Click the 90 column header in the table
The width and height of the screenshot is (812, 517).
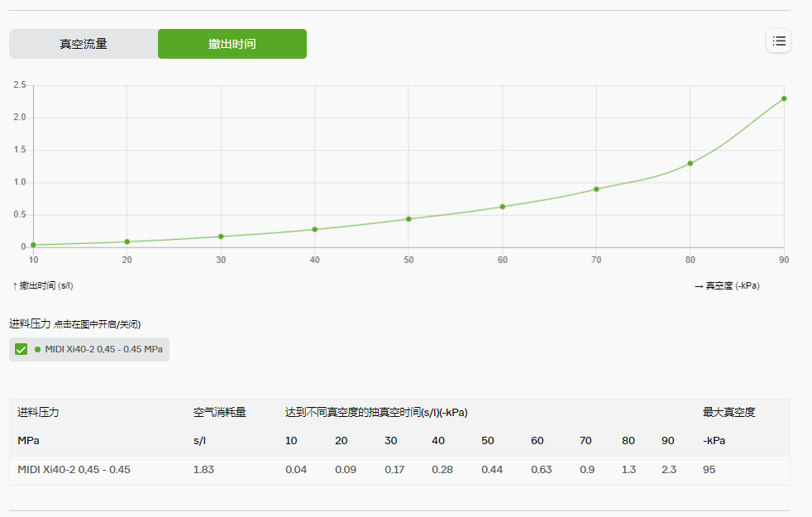pyautogui.click(x=667, y=440)
